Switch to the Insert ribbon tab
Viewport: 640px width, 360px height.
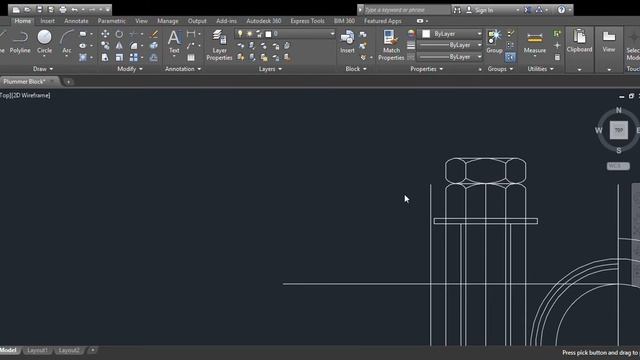[x=47, y=21]
